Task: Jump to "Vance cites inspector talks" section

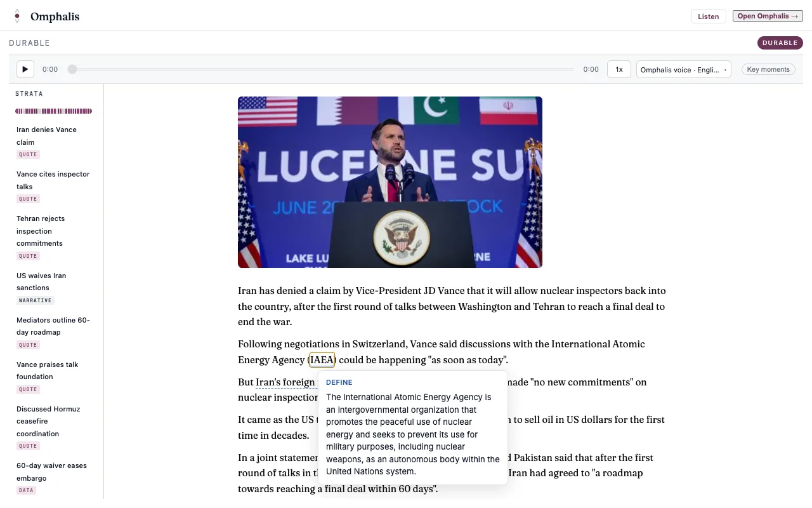Action: [54, 180]
